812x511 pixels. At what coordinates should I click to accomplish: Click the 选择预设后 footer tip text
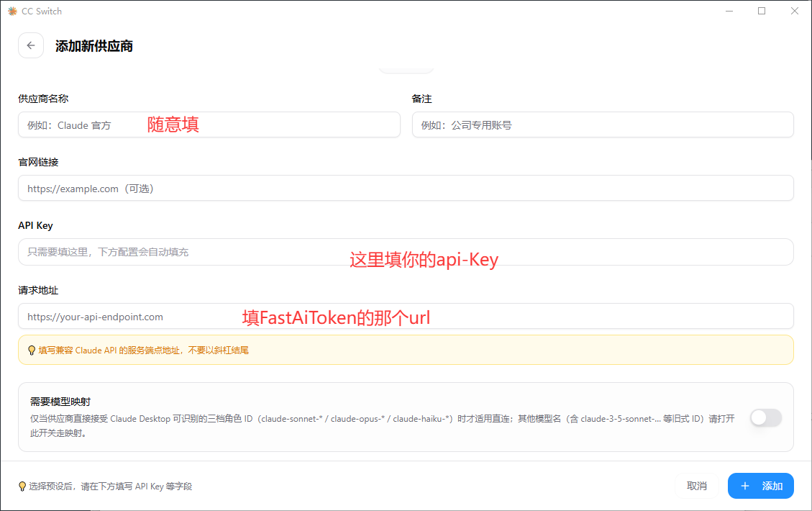pos(110,486)
